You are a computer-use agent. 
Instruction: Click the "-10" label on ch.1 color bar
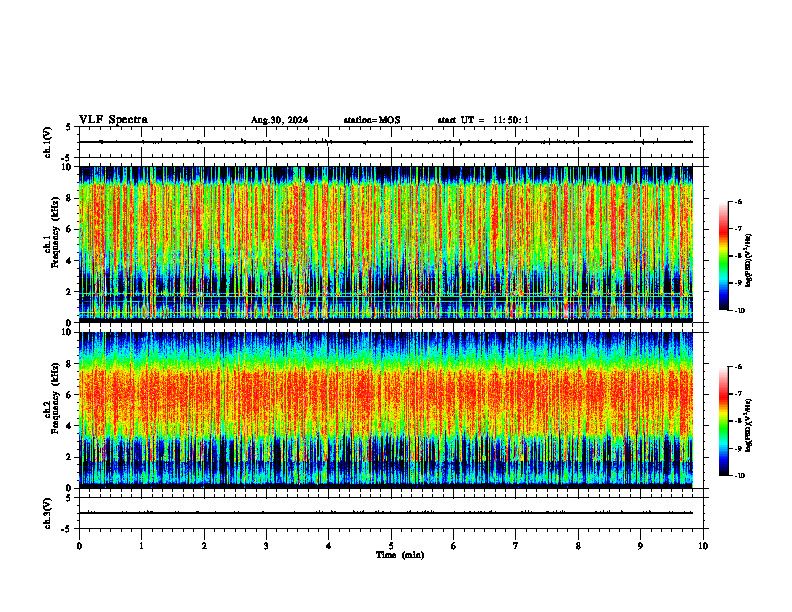tap(740, 311)
